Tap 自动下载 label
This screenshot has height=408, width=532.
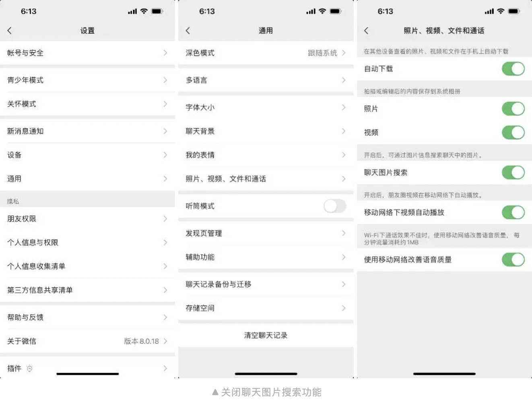coord(378,69)
